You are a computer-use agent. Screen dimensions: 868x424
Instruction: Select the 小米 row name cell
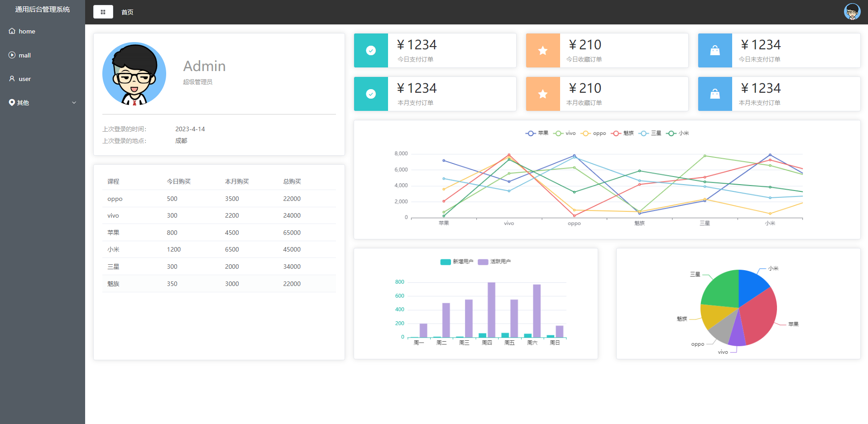coord(113,249)
